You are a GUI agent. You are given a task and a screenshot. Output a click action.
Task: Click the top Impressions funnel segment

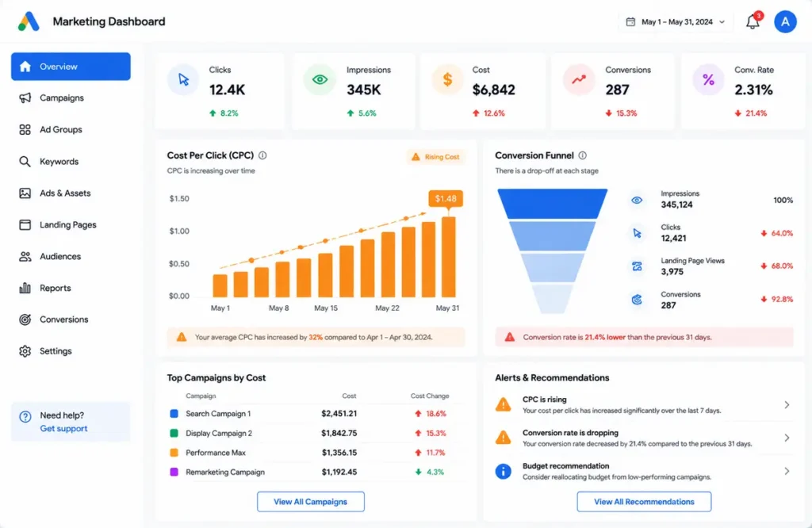(x=553, y=204)
